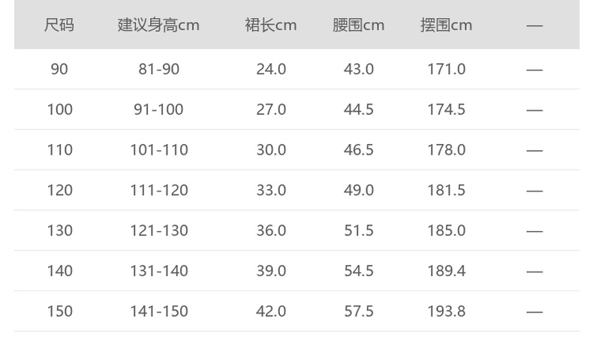Click the 24.0 skirt length value
This screenshot has height=364, width=593.
tap(271, 69)
